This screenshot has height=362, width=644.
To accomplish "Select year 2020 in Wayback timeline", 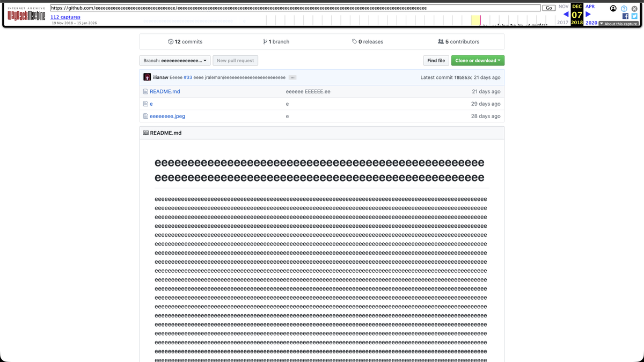I will click(x=591, y=23).
